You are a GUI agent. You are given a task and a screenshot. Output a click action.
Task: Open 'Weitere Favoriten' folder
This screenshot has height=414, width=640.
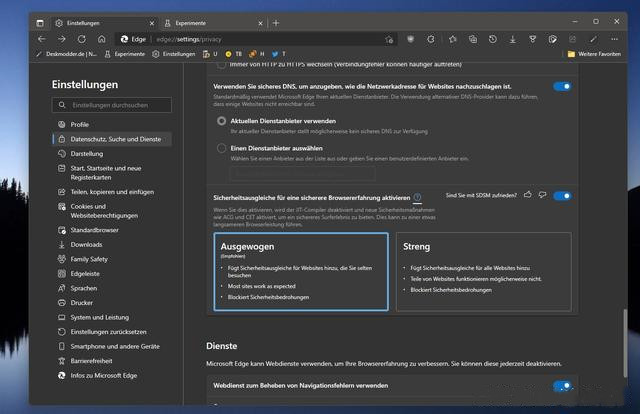point(597,54)
